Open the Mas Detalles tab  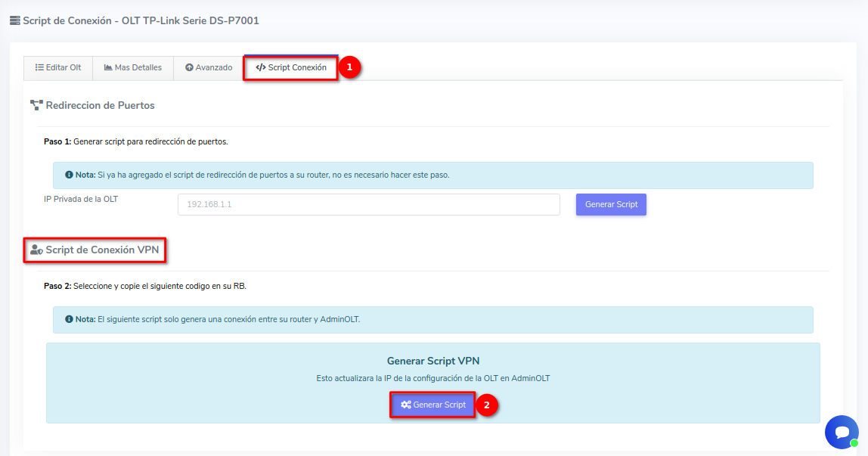pos(133,67)
